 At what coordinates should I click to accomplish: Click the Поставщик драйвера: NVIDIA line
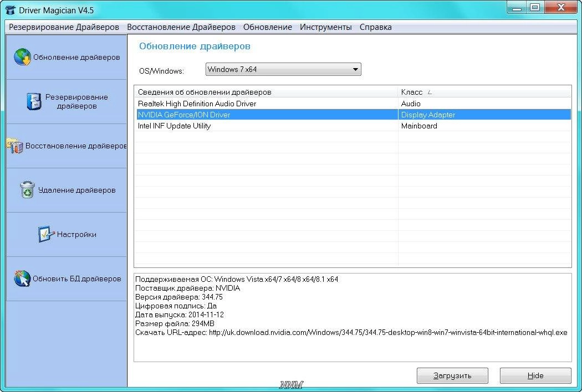point(187,288)
